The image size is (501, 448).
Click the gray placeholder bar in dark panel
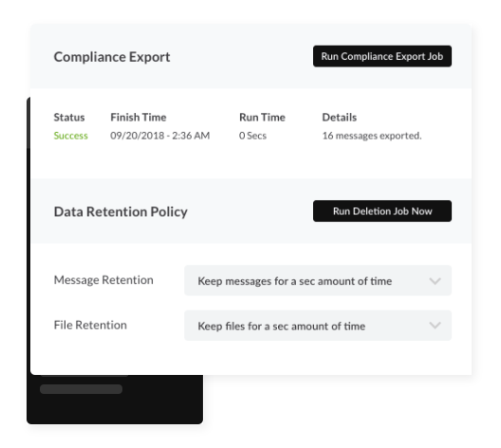[82, 389]
